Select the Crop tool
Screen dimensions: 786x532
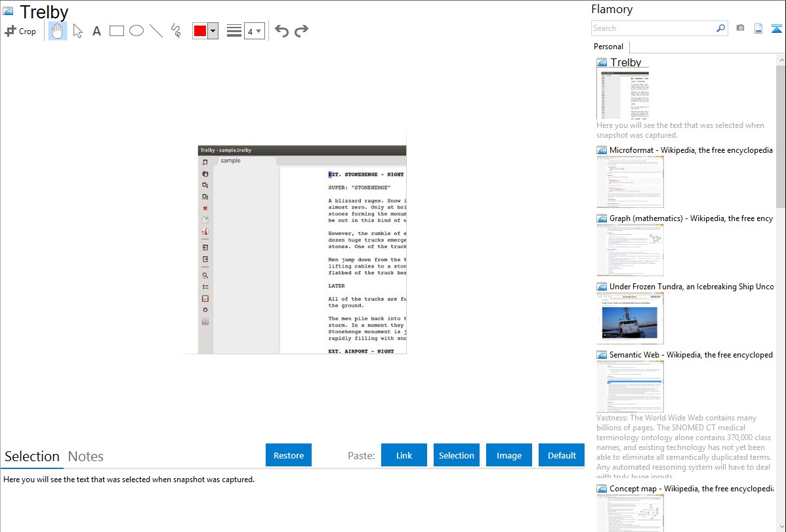click(20, 31)
